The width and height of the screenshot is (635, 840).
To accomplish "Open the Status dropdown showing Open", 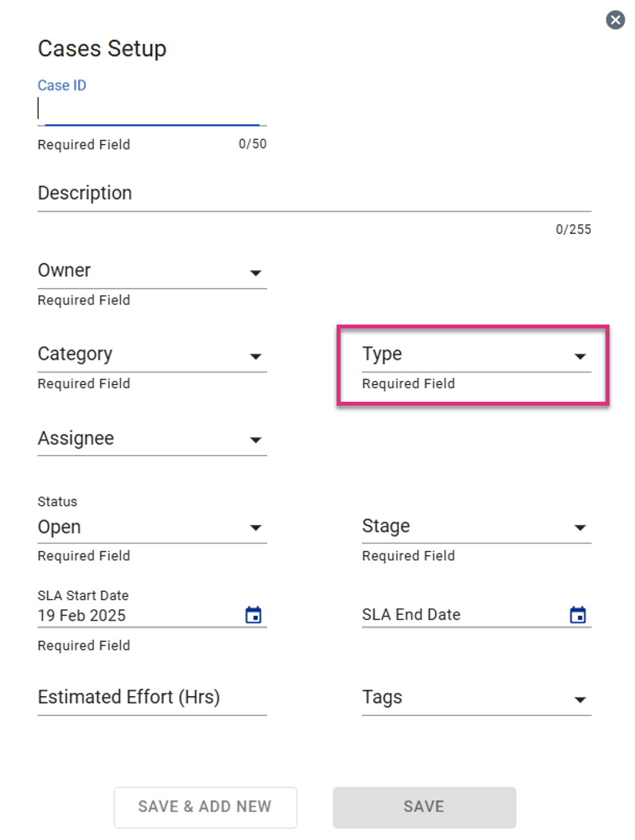I will point(152,527).
